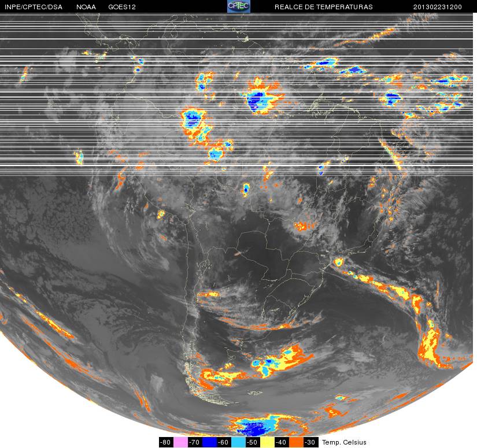The image size is (477, 448).
Task: Pick the dark blue legend swatch
Action: [209, 442]
